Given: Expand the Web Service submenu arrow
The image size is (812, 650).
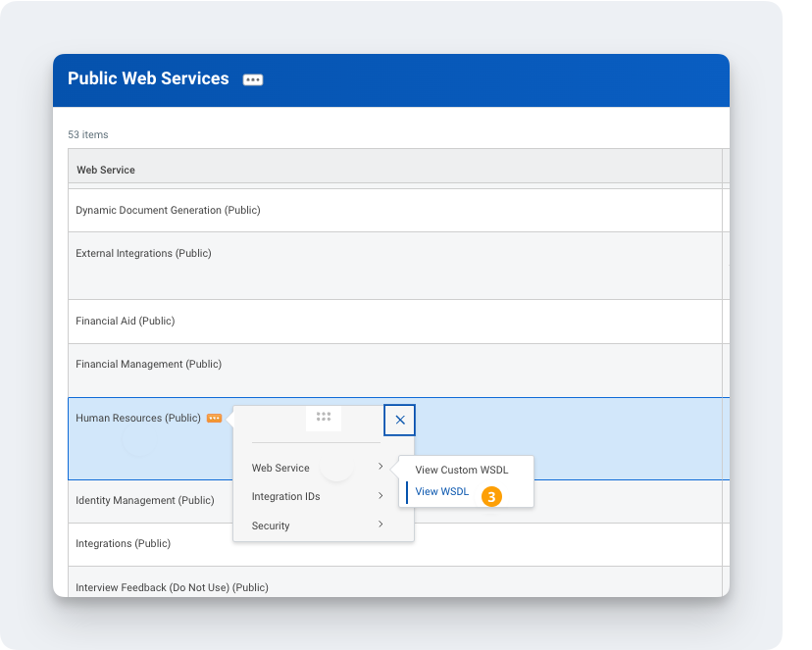Looking at the screenshot, I should pos(381,467).
